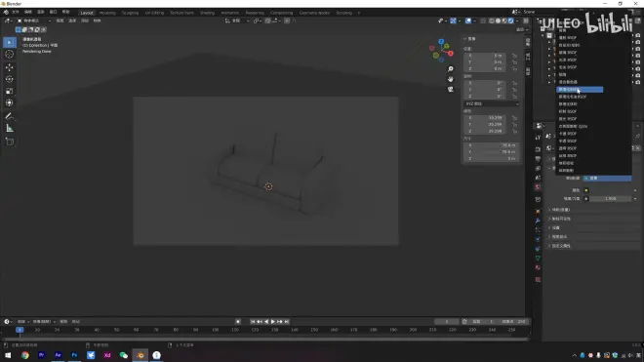Screen dimensions: 644x362
Task: Open the object interaction mode dropdown
Action: click(34, 20)
